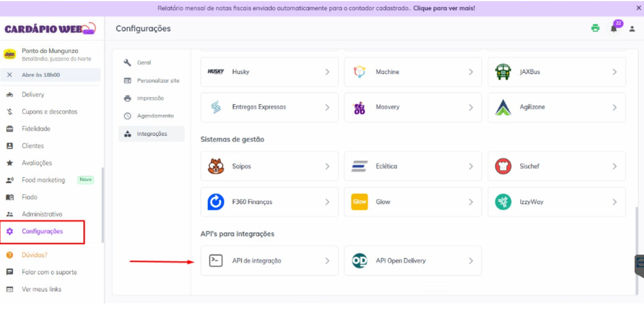Expand the Moovery integration chevron
Image resolution: width=644 pixels, height=313 pixels.
[471, 107]
